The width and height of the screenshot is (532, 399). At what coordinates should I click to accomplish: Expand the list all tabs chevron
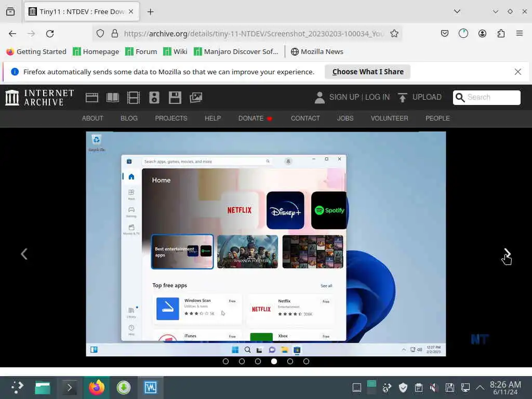[x=457, y=11]
